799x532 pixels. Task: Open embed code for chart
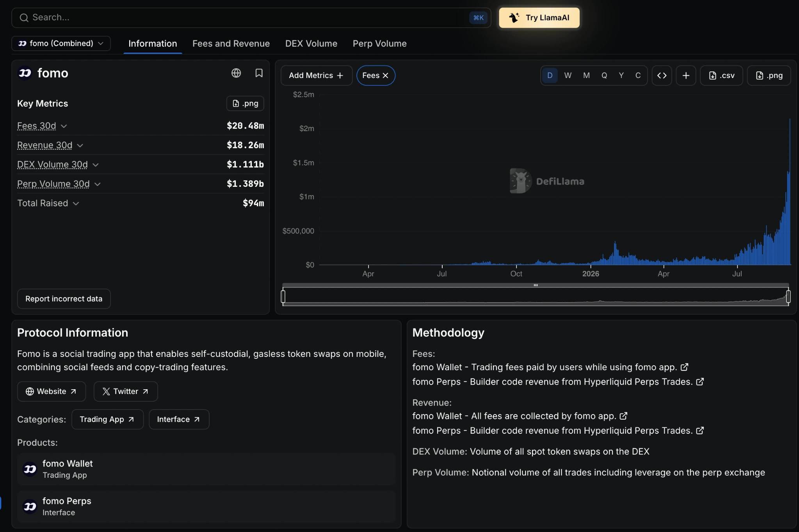click(x=662, y=75)
